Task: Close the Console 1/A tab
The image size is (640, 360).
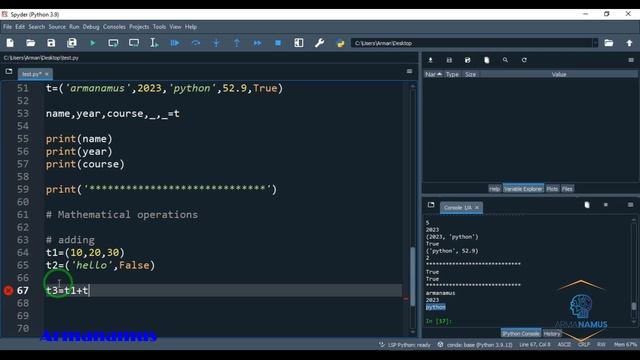Action: pos(477,208)
